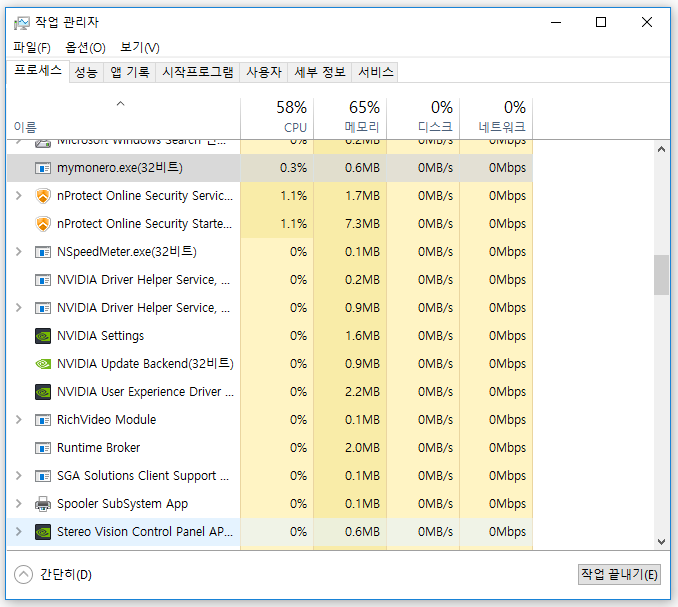Select the nProtect Online Security Starter name
The width and height of the screenshot is (678, 607).
pyautogui.click(x=144, y=224)
